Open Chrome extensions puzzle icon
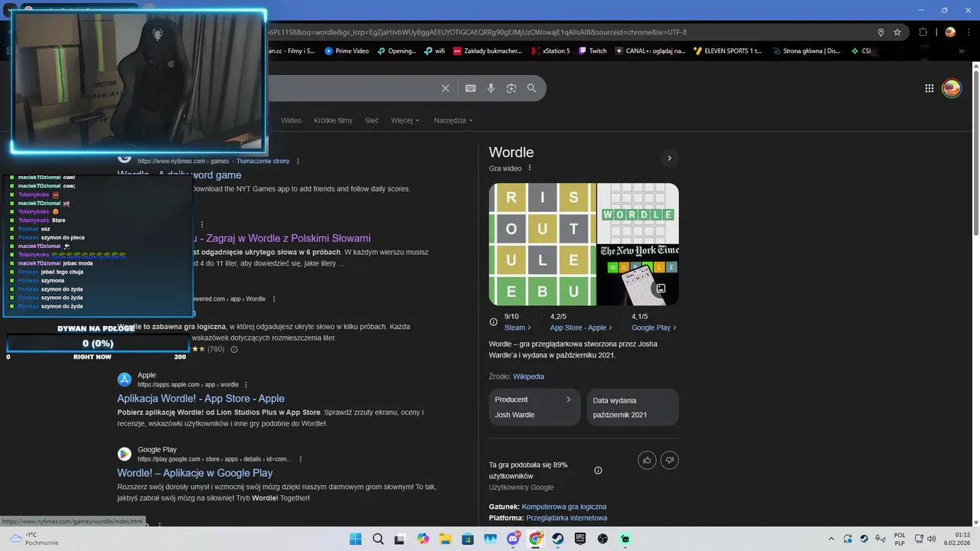The image size is (980, 551). click(923, 32)
